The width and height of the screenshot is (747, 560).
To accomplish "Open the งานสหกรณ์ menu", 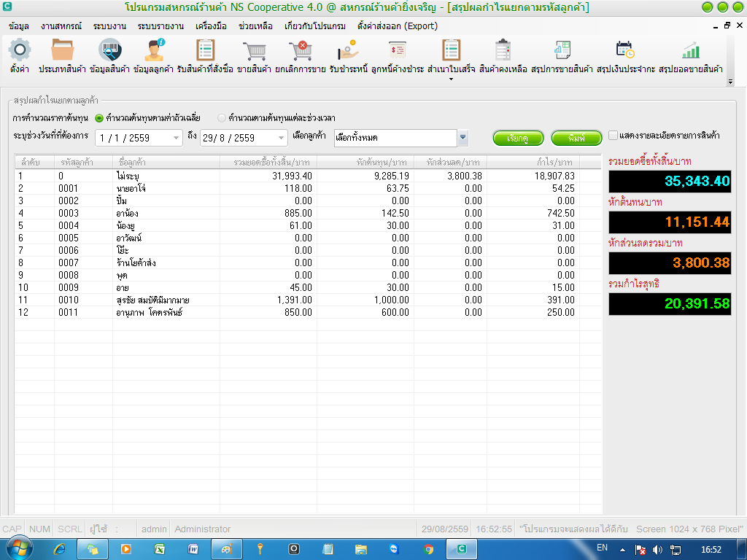I will point(61,26).
